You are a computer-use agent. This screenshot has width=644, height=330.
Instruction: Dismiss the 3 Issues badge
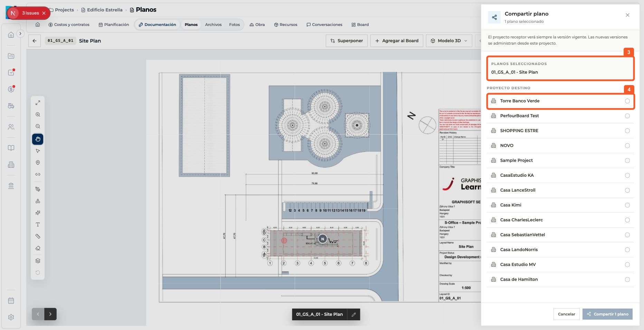(44, 13)
